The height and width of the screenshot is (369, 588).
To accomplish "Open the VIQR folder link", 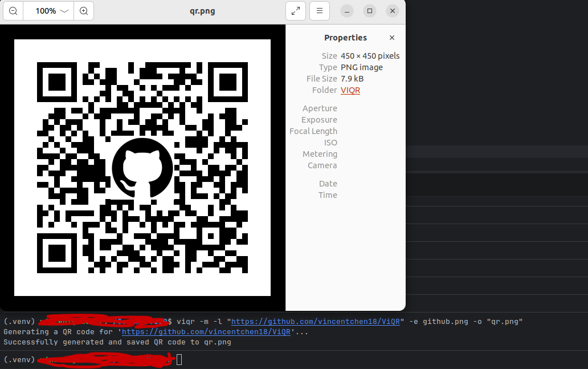I will (x=350, y=90).
